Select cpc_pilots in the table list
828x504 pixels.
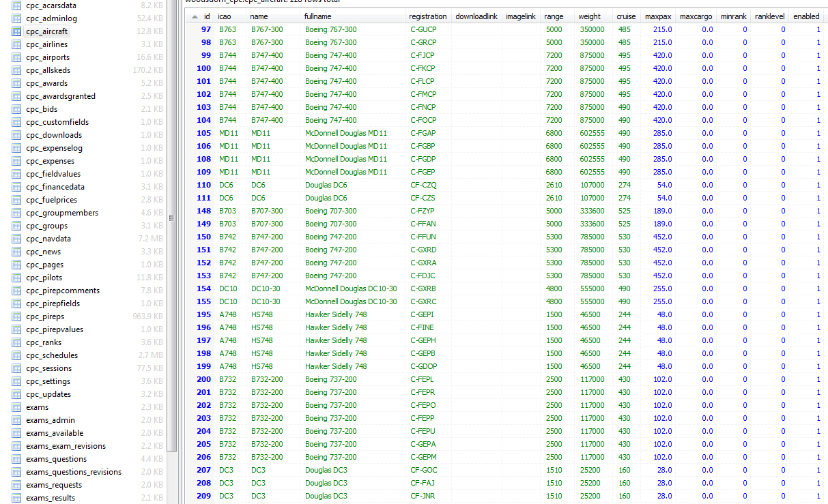[44, 278]
